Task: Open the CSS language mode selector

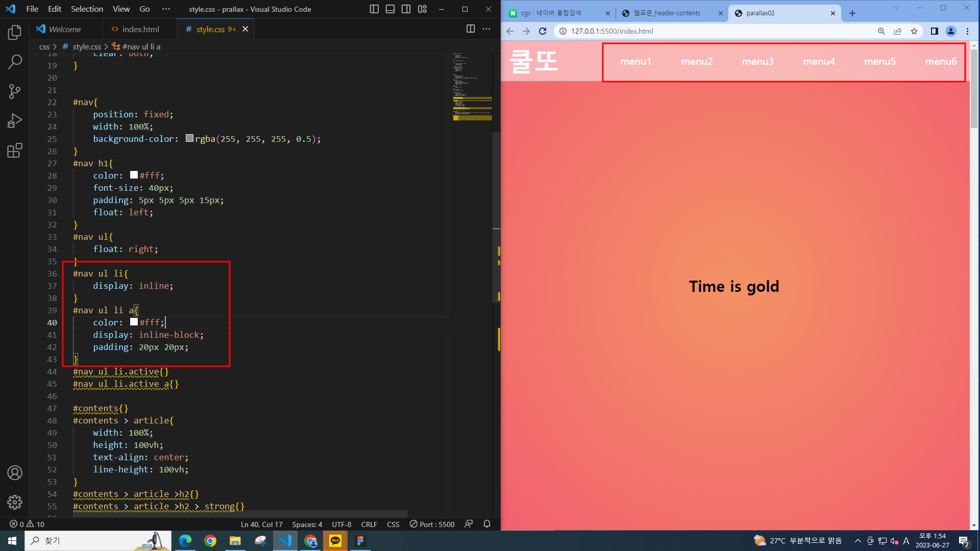Action: click(x=393, y=524)
